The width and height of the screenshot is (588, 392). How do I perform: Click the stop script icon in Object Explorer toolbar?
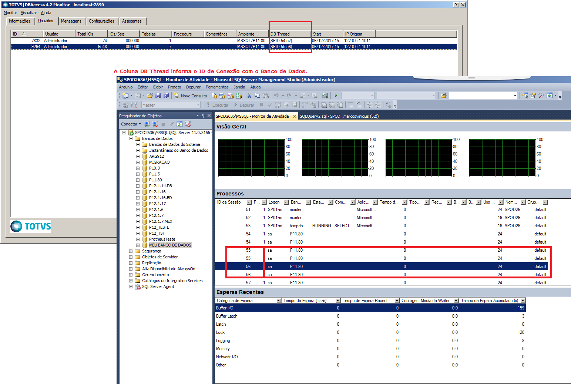[188, 124]
